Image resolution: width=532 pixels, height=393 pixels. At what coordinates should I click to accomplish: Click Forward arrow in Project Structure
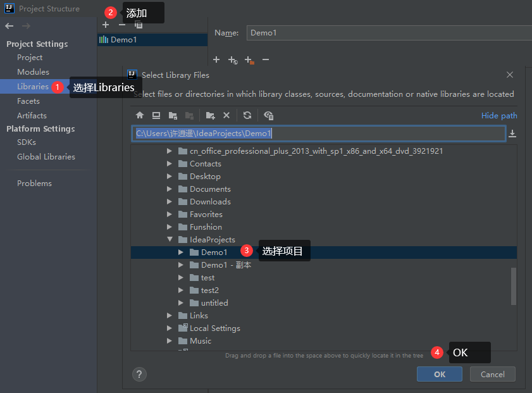click(26, 26)
